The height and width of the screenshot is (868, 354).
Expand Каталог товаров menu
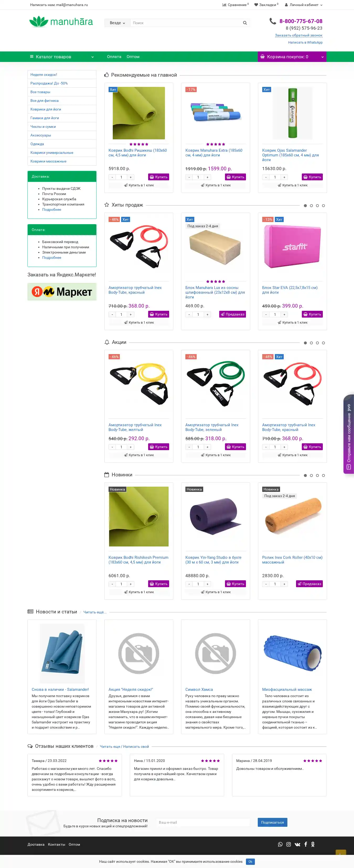tap(62, 57)
